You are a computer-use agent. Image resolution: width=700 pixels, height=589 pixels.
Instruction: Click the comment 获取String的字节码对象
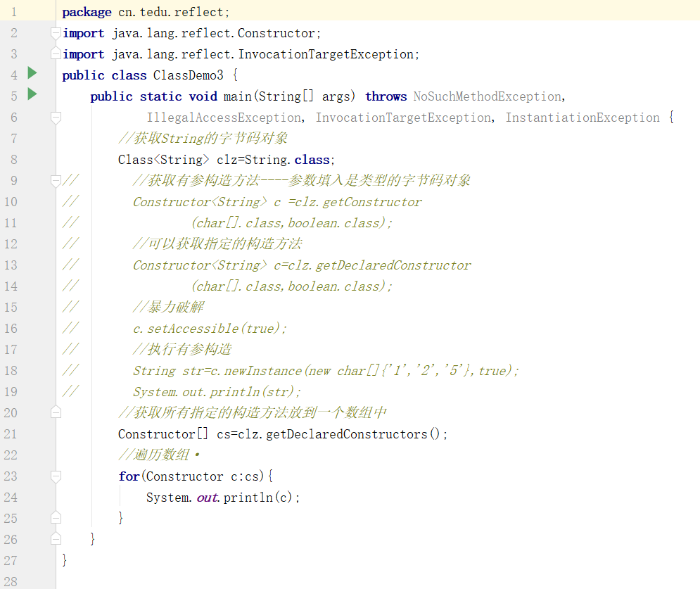[203, 139]
